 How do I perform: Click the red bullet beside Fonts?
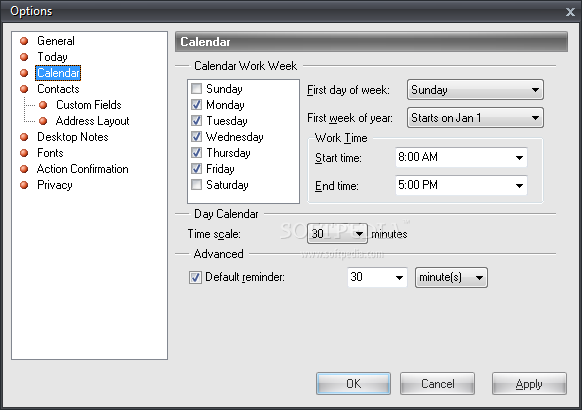point(24,153)
